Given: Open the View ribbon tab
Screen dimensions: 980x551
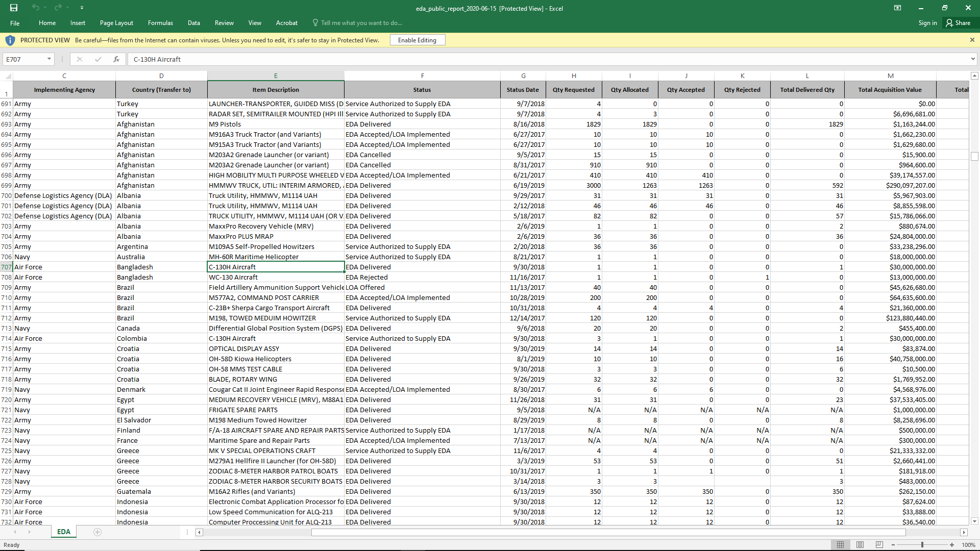Looking at the screenshot, I should coord(255,23).
